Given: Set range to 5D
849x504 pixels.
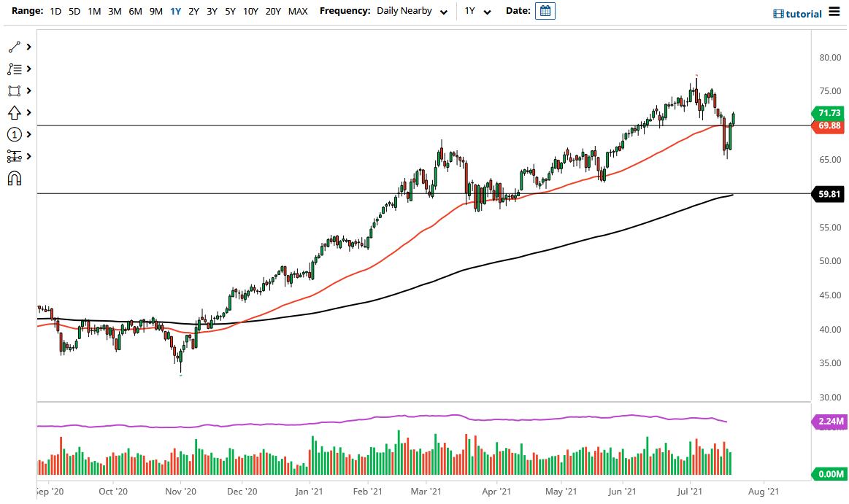Looking at the screenshot, I should point(74,11).
